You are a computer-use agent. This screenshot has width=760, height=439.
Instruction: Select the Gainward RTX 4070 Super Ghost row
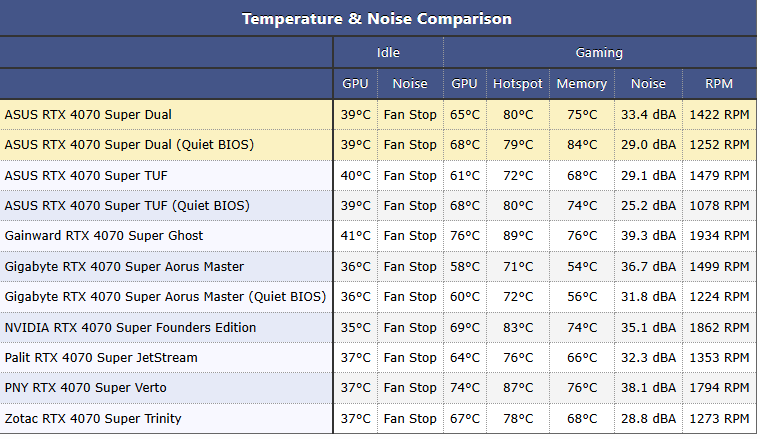tap(104, 236)
